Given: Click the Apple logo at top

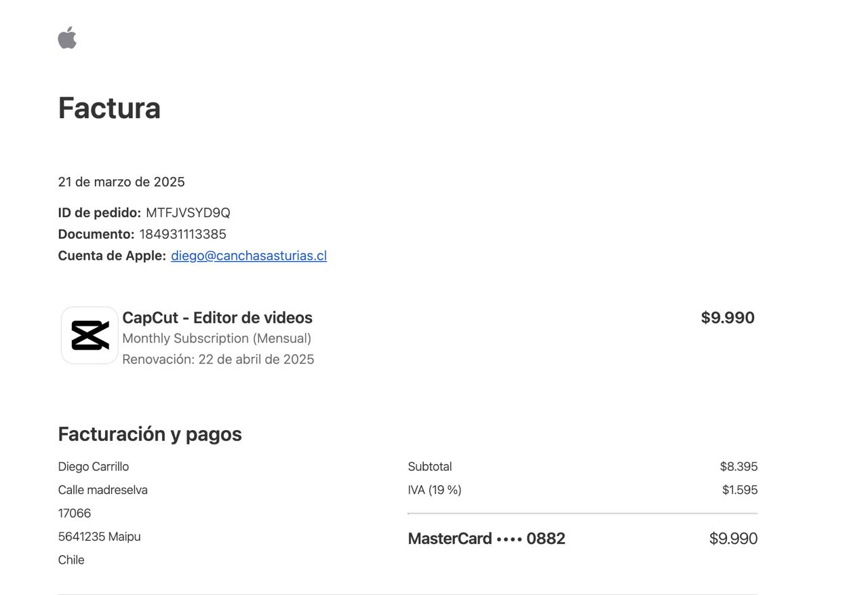Looking at the screenshot, I should click(x=67, y=38).
